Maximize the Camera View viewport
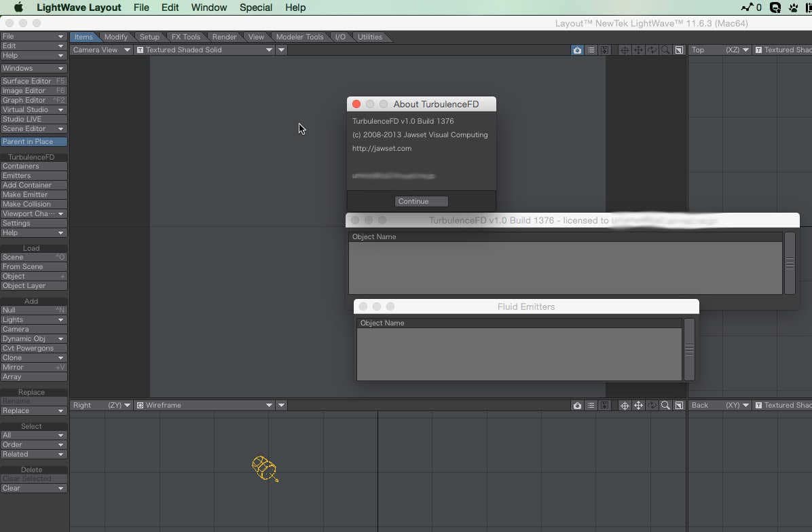Image resolution: width=812 pixels, height=532 pixels. point(679,50)
